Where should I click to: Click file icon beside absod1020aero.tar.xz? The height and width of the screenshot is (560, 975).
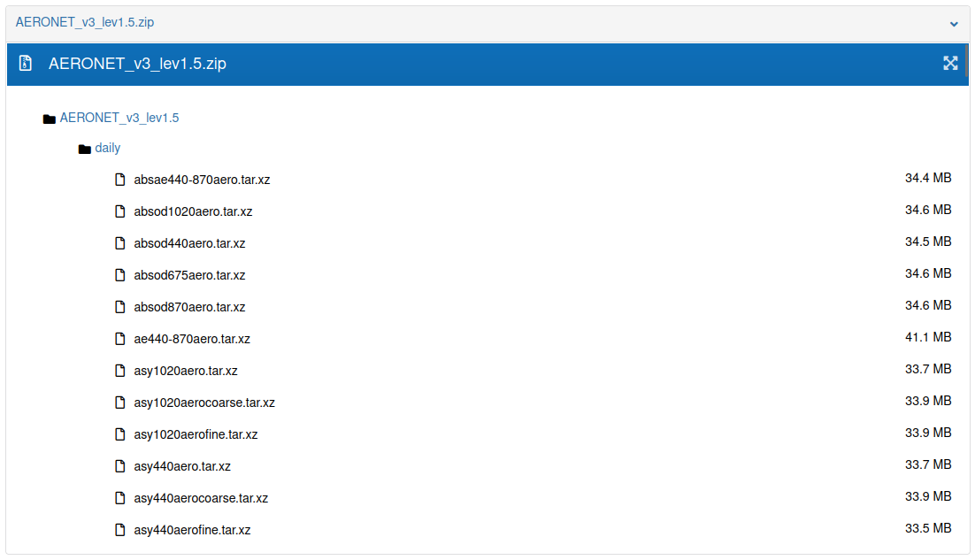(120, 211)
